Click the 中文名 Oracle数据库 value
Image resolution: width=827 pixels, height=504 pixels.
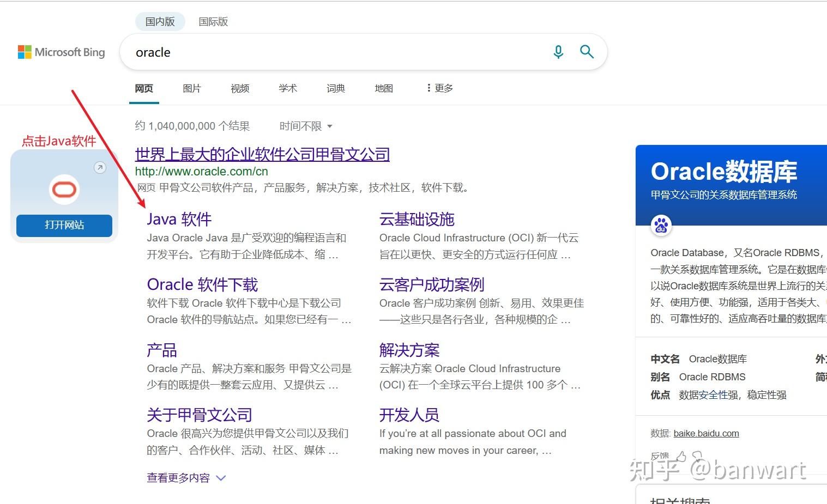pyautogui.click(x=717, y=359)
